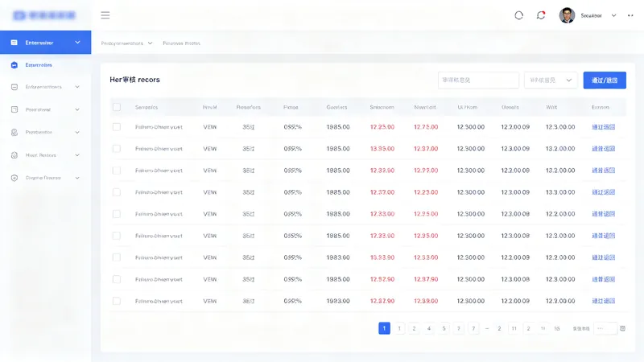The image size is (644, 362).
Task: Open the first breadcrumb dropdown item
Action: click(126, 43)
